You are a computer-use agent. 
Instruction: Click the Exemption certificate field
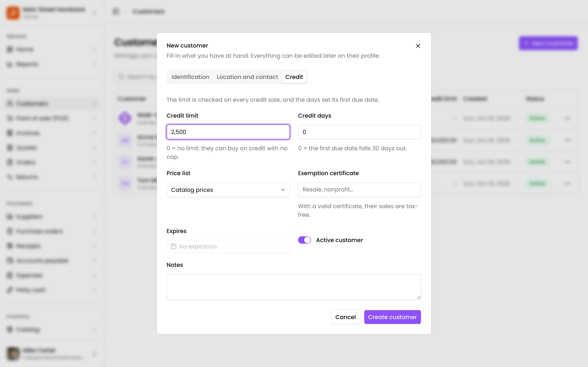pos(359,190)
